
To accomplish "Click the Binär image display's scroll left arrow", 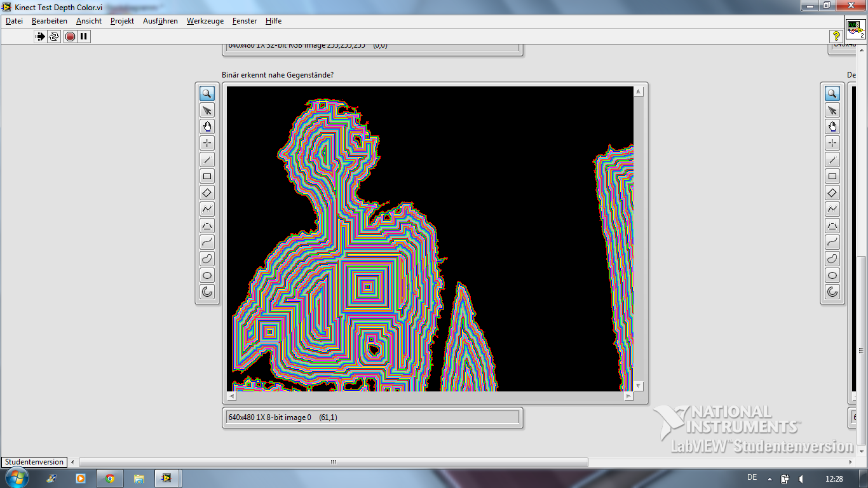I will pos(231,396).
